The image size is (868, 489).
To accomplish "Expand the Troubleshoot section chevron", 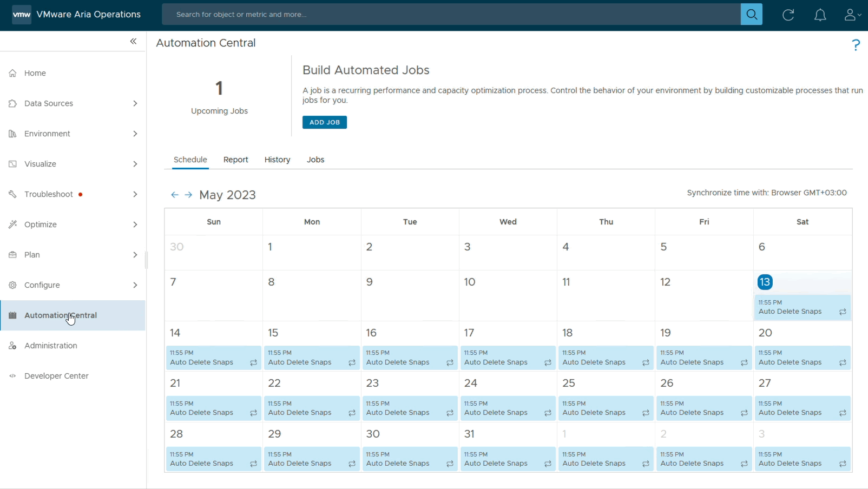I will 135,194.
